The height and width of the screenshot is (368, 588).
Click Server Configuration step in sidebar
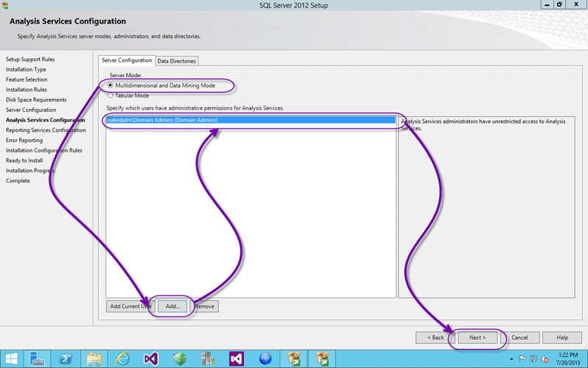point(31,110)
